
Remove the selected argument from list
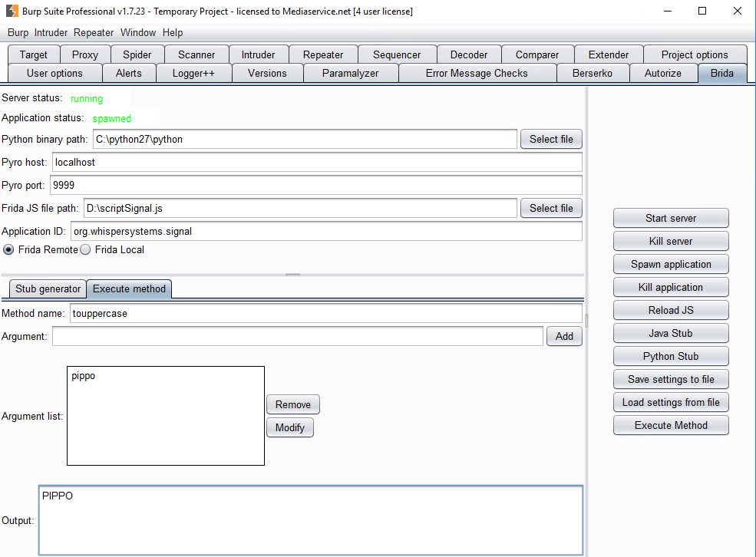(292, 405)
